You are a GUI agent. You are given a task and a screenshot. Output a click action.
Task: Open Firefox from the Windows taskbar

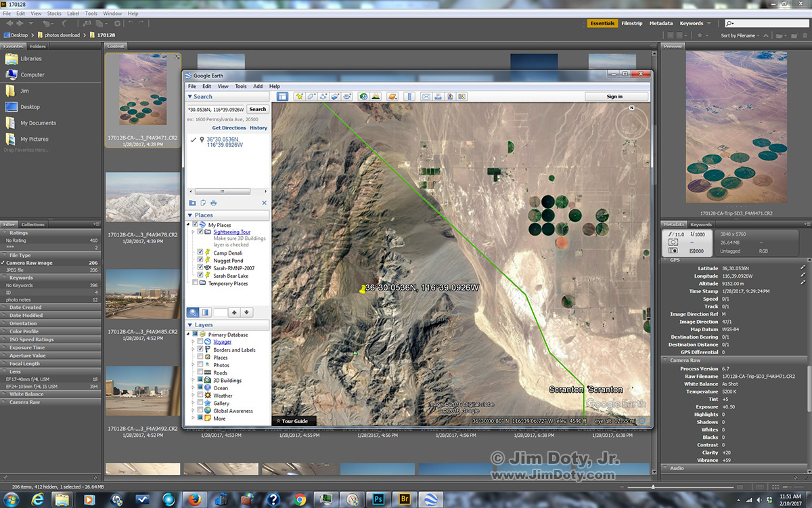194,500
